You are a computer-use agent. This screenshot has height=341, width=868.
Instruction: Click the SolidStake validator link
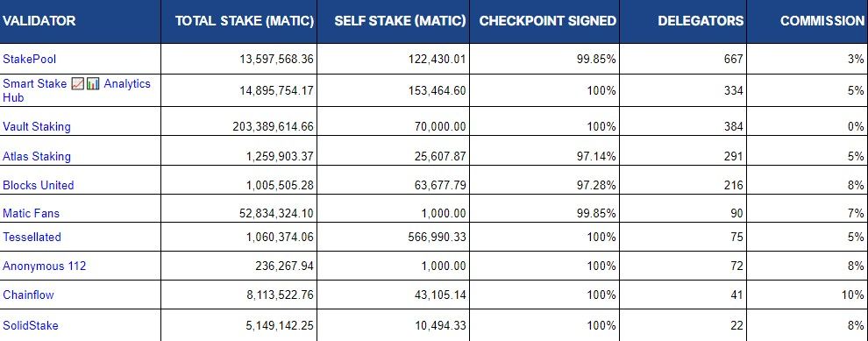pos(31,325)
